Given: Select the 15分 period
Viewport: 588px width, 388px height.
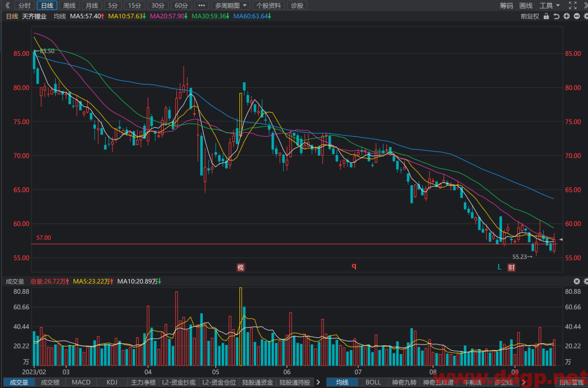Looking at the screenshot, I should [134, 5].
